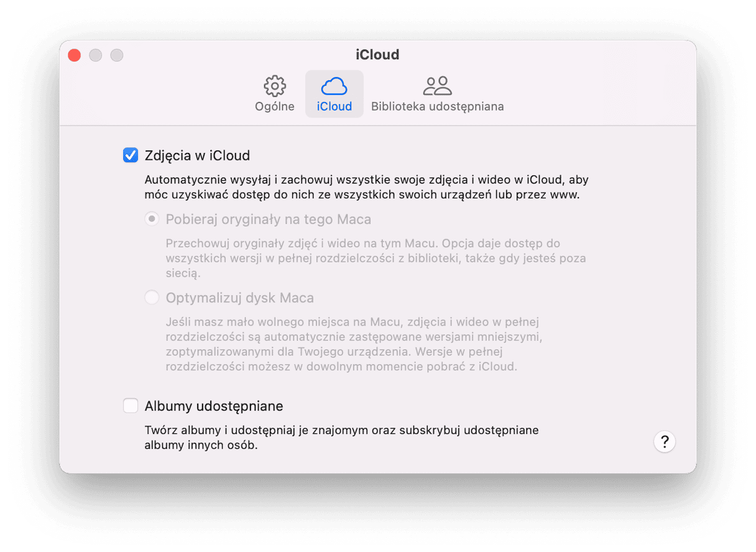
Task: Click the Pobieraj oryginały na tego Maca label
Action: click(x=269, y=219)
